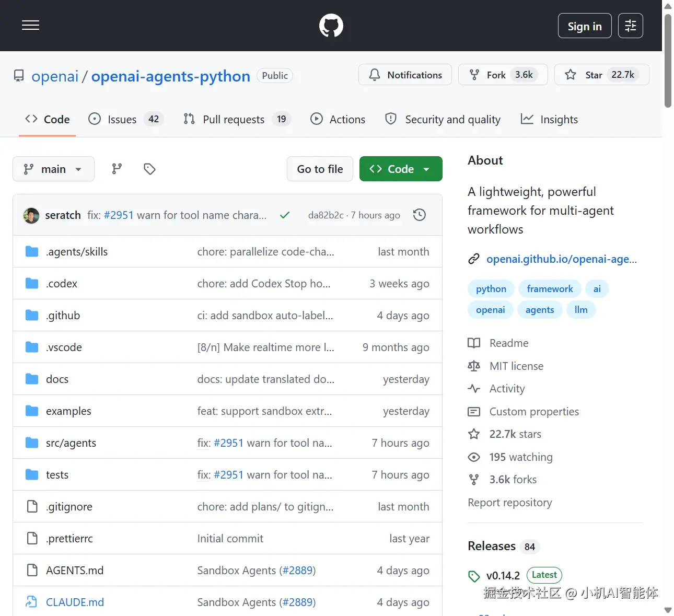
Task: Open the v0.14.2 release link
Action: pos(503,575)
